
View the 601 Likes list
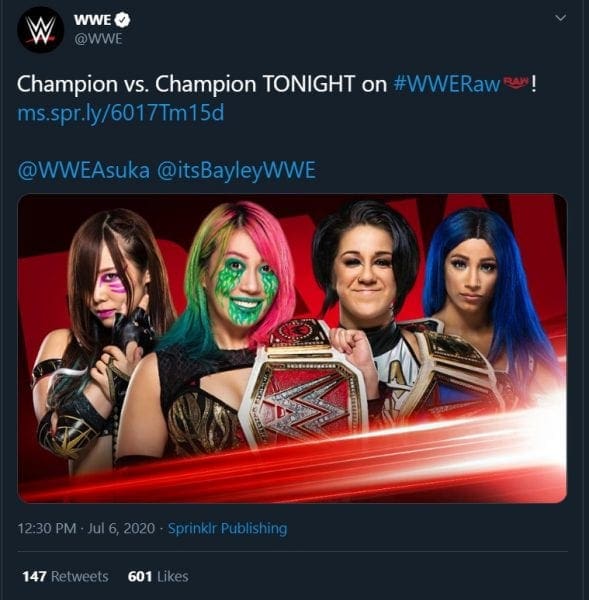pyautogui.click(x=158, y=576)
